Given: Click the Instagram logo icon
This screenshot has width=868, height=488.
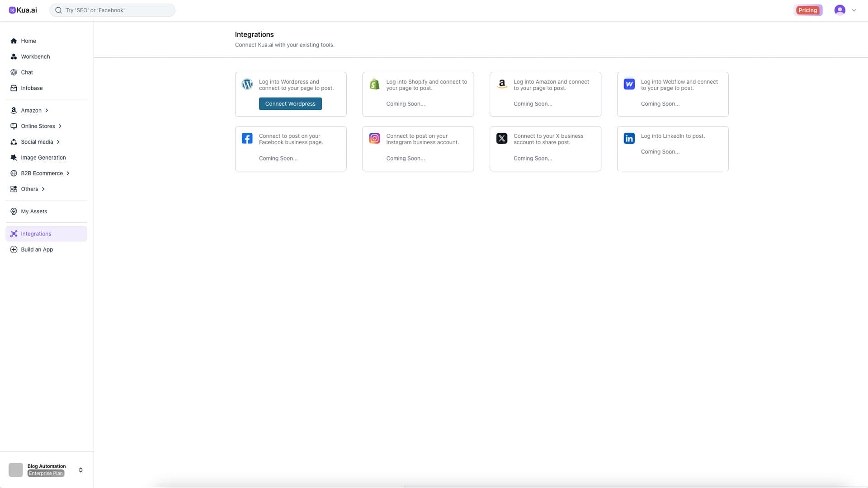Looking at the screenshot, I should click(374, 138).
